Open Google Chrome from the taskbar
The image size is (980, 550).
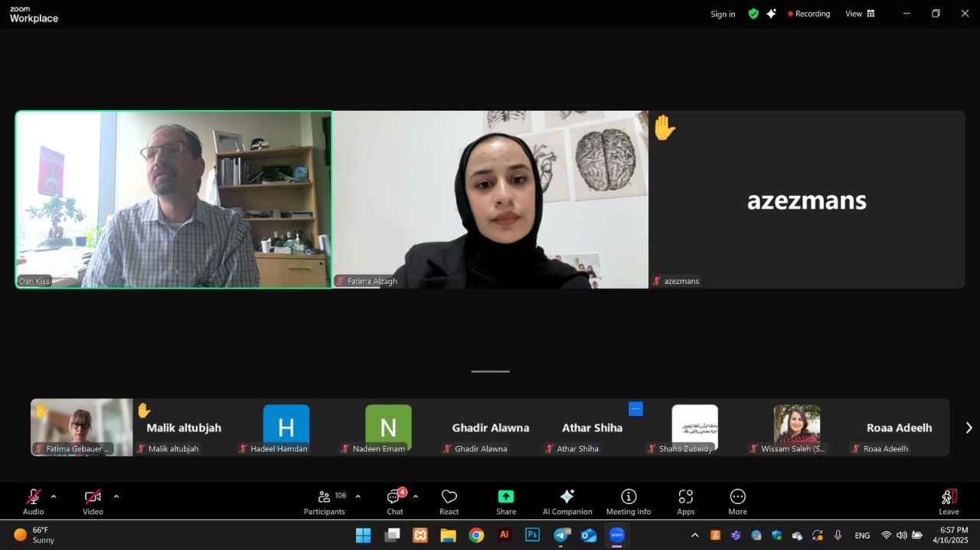click(476, 535)
